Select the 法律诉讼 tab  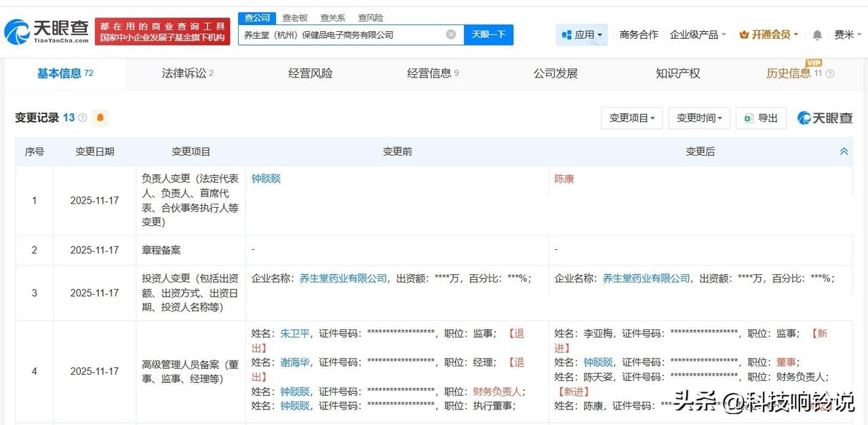(x=188, y=73)
